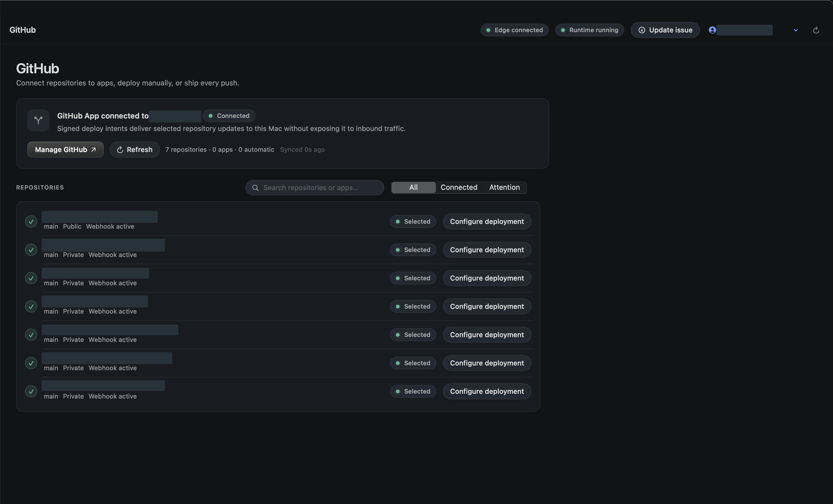The height and width of the screenshot is (504, 833).
Task: Click the reload icon in the top bar
Action: click(816, 30)
